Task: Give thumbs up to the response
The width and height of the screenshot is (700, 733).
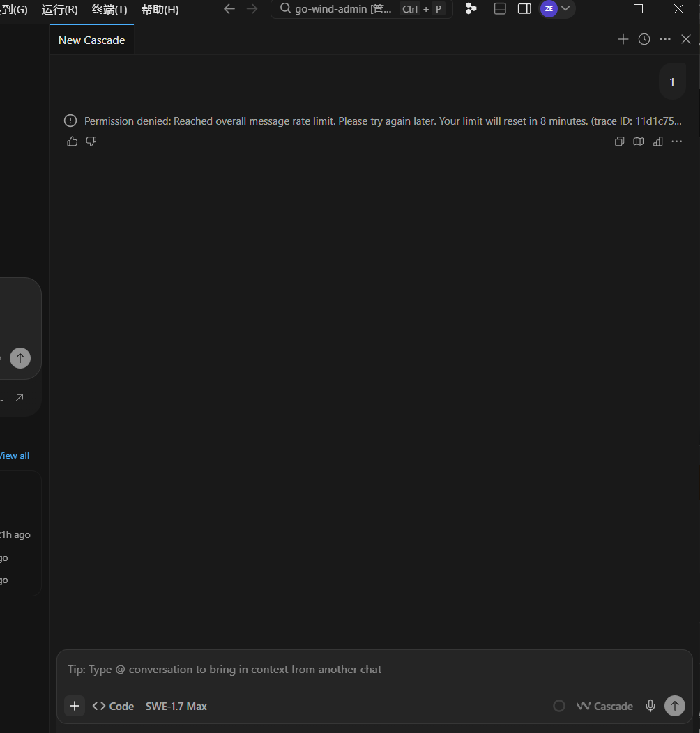Action: coord(72,141)
